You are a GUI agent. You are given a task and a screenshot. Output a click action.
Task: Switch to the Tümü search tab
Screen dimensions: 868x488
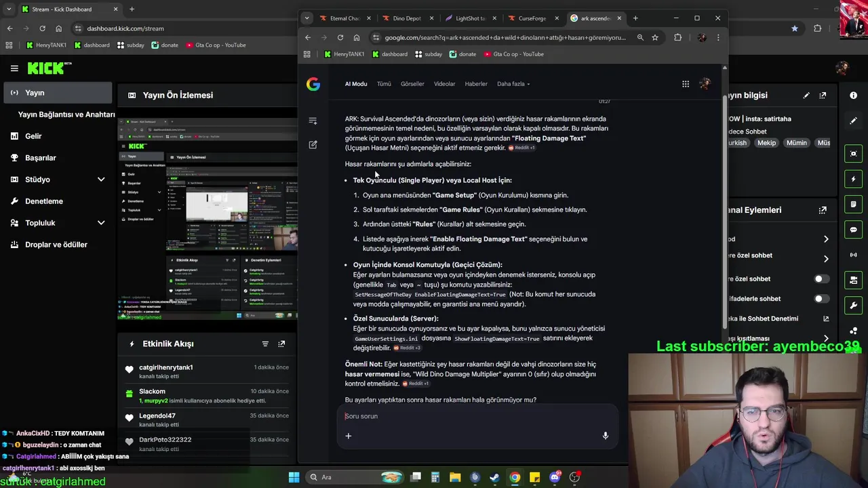(384, 84)
